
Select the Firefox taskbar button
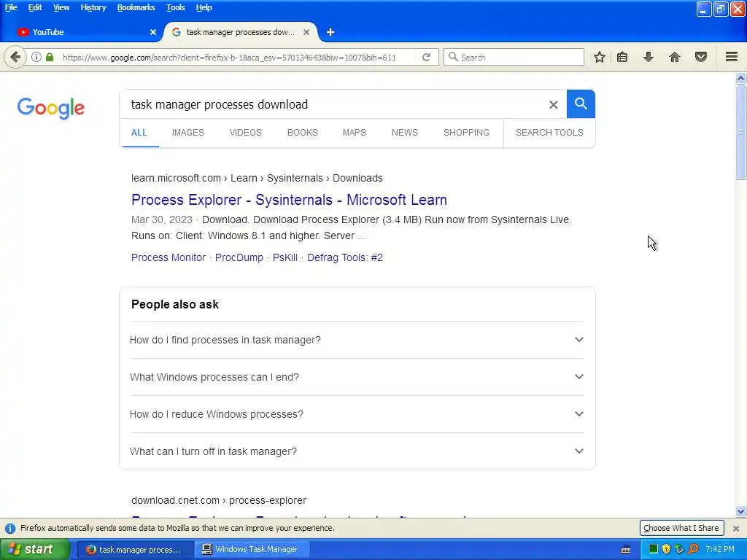pyautogui.click(x=136, y=549)
